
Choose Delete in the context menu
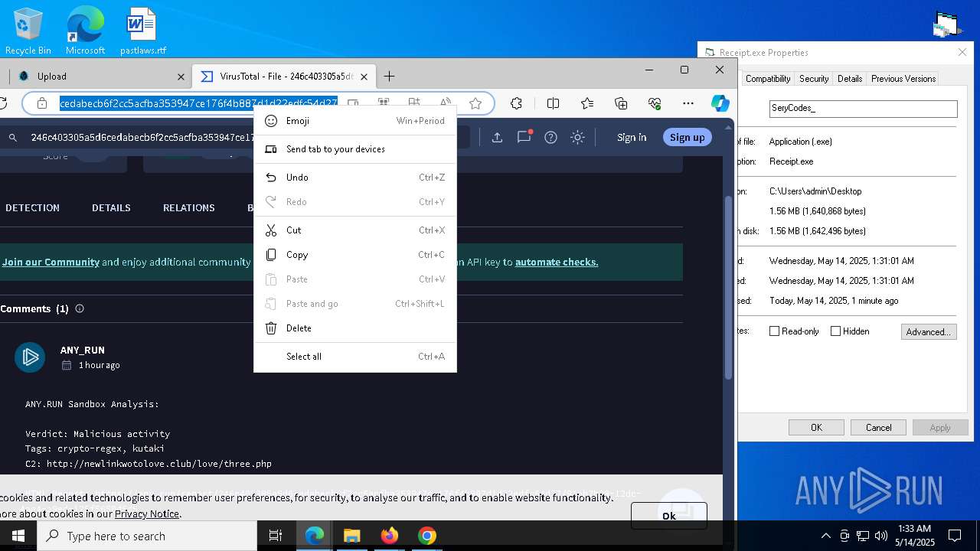355,328
